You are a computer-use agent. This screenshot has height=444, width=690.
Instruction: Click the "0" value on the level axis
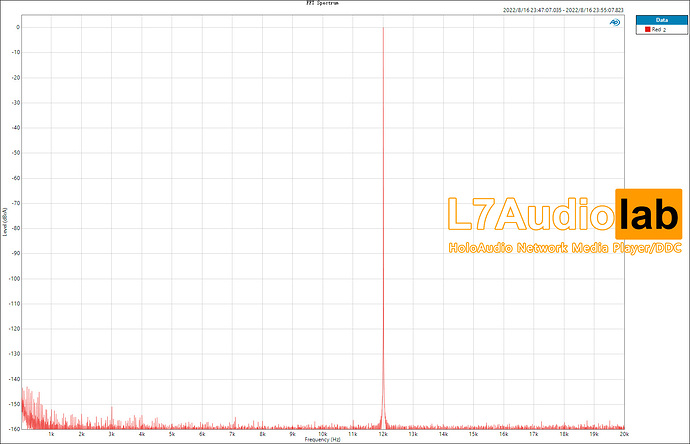coord(18,27)
